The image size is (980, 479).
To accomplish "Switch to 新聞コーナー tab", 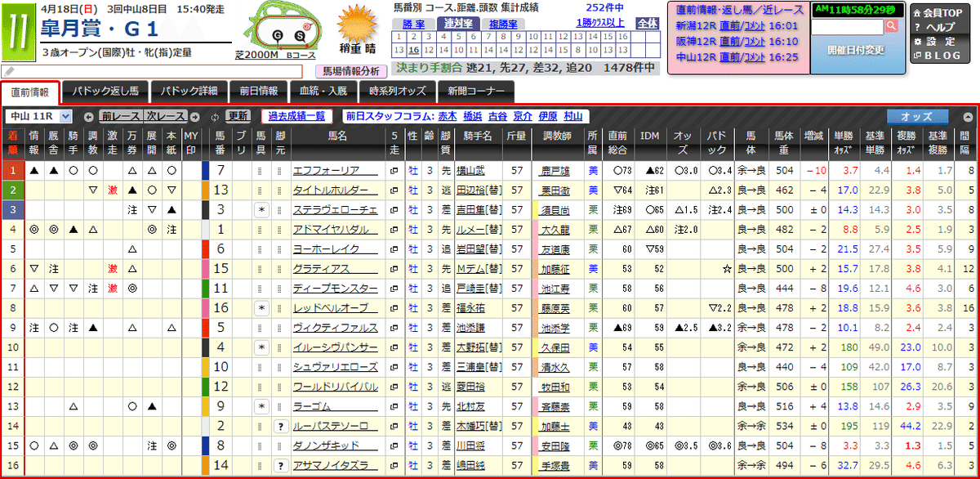I will 476,91.
